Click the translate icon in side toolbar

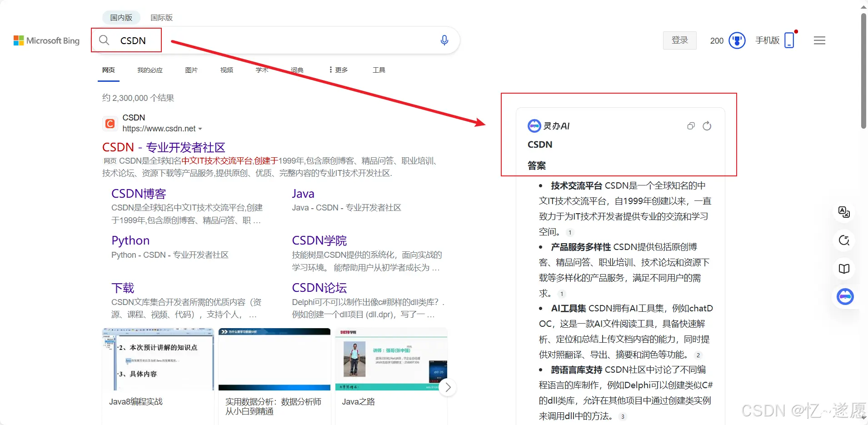click(x=844, y=212)
